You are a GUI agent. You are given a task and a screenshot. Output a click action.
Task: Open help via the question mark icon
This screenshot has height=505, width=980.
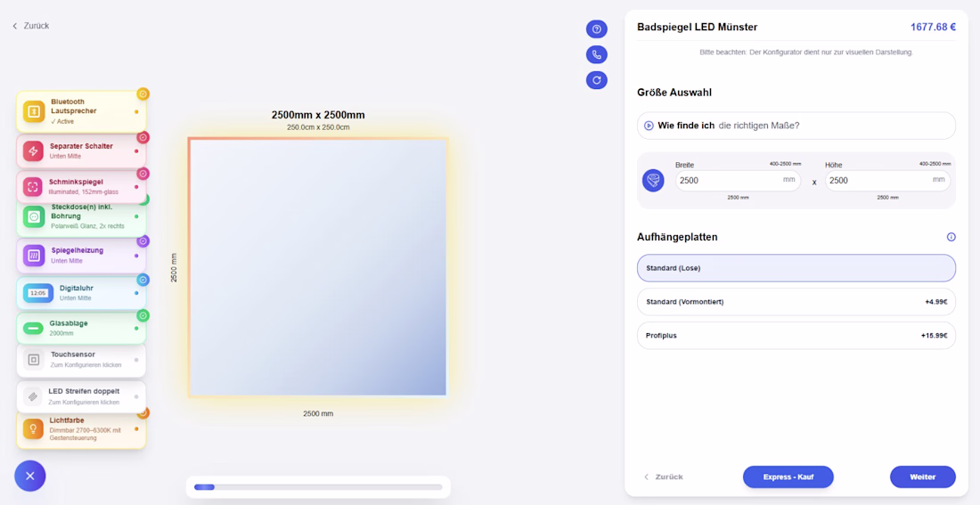596,29
